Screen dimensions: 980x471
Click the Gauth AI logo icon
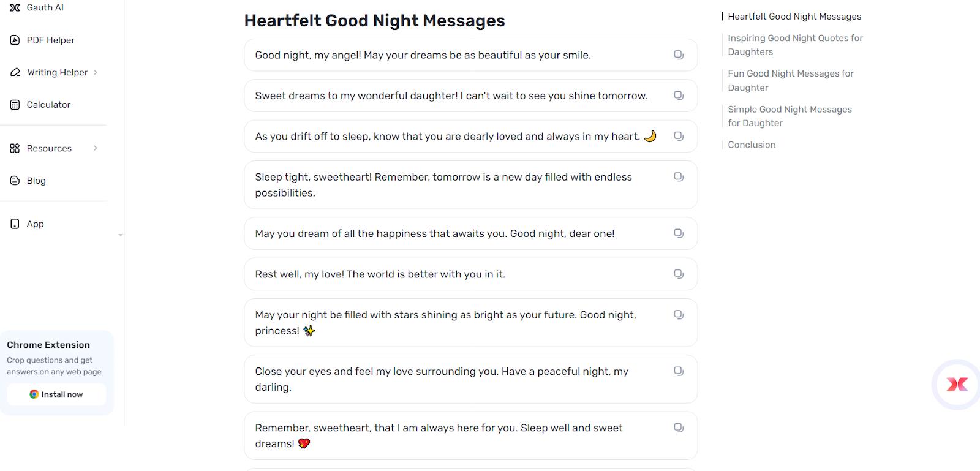point(14,7)
